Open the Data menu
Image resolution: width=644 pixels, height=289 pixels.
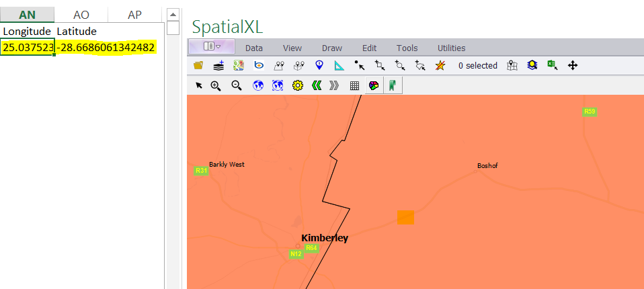point(253,48)
